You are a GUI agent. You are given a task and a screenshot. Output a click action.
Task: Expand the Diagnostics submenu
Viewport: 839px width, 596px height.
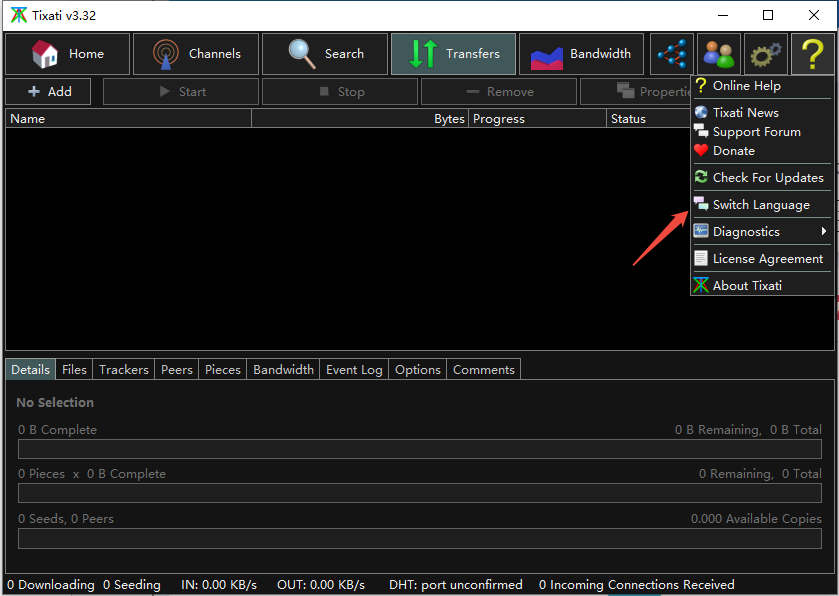(761, 231)
